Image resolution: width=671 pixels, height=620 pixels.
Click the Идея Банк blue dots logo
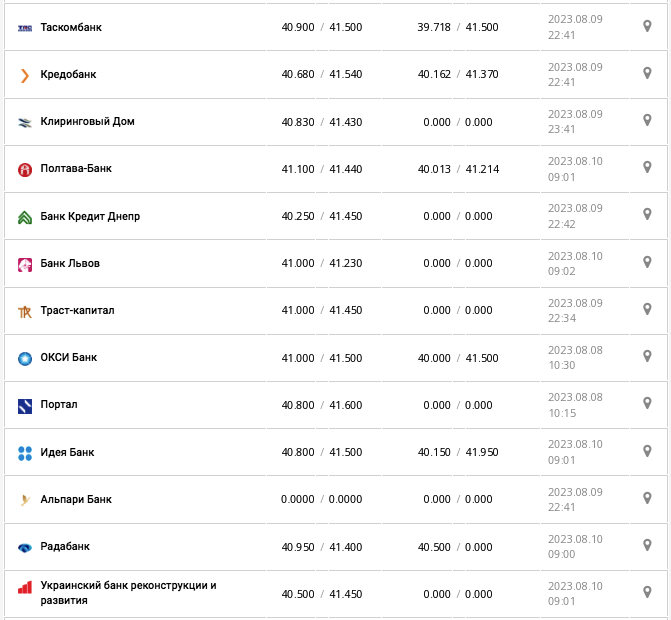(25, 453)
